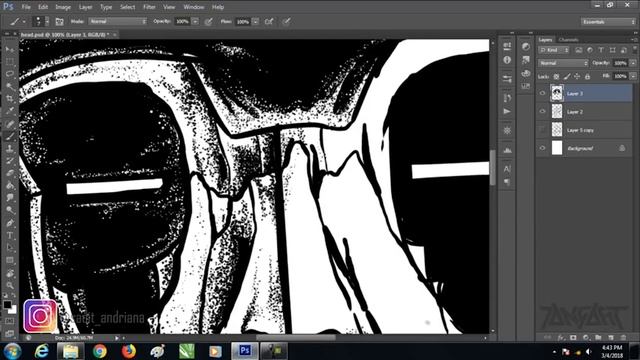Select Layer 2 thumbnail
This screenshot has height=360, width=640.
[x=557, y=111]
